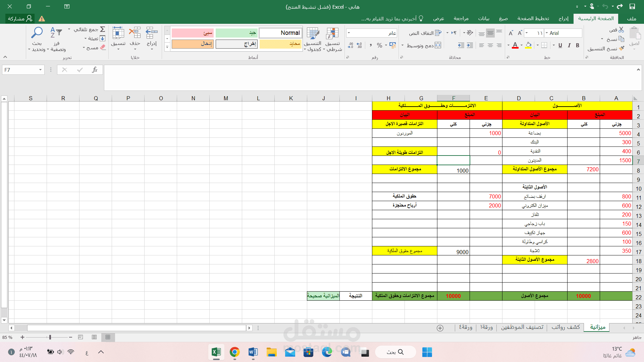
Task: Expand the Merge & Center (دمج وتوسيط) dropdown arrow
Action: [x=402, y=45]
